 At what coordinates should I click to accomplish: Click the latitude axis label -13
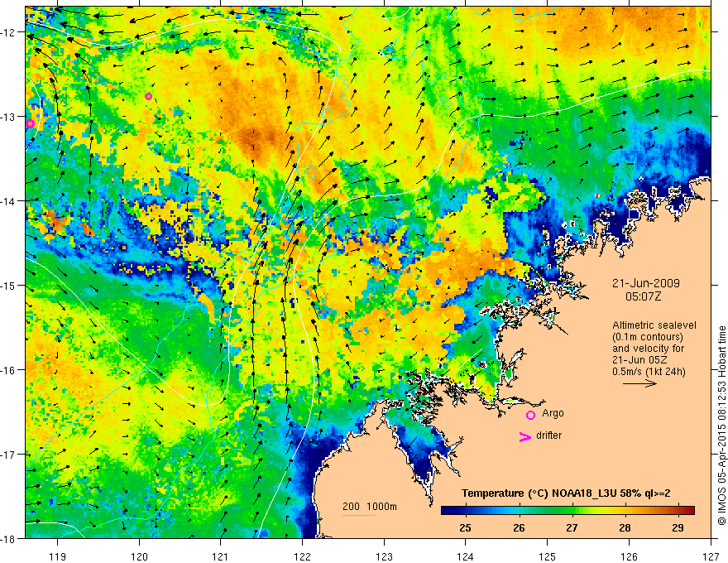pos(9,117)
